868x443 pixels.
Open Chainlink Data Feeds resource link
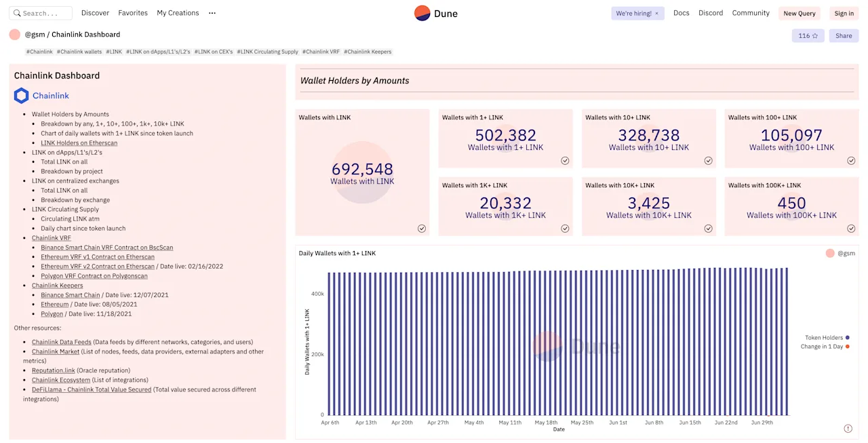pos(62,343)
